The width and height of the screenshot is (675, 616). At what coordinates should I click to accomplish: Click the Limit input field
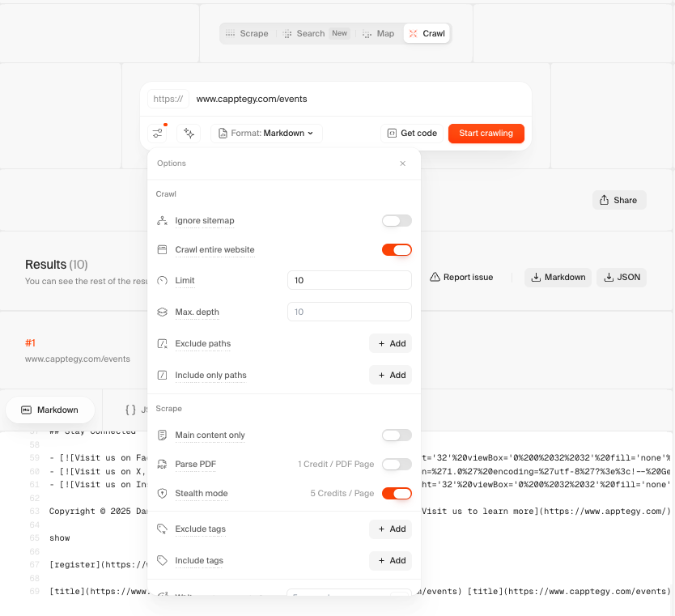(x=349, y=280)
